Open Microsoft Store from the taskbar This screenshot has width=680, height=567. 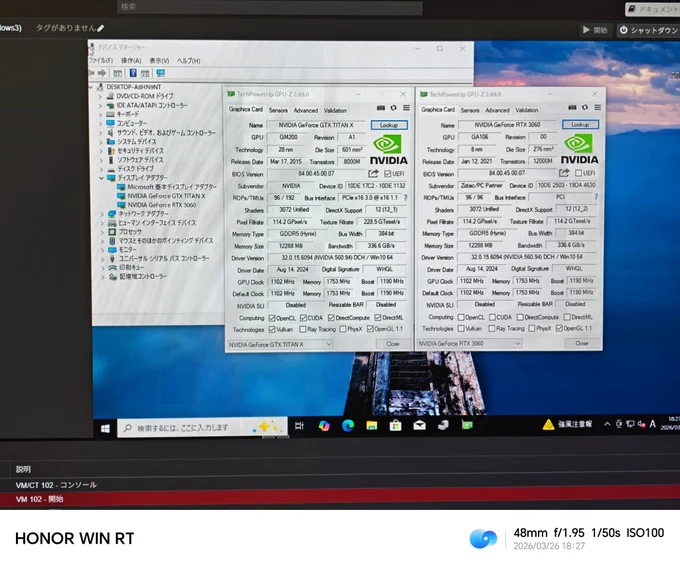pyautogui.click(x=395, y=426)
